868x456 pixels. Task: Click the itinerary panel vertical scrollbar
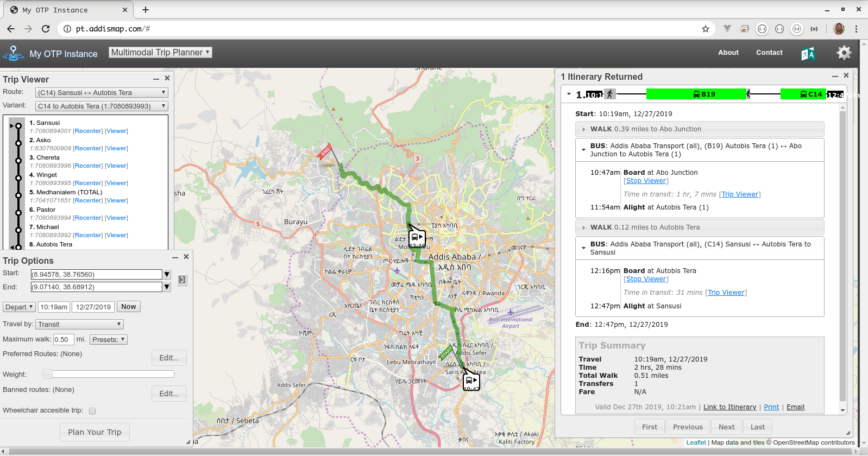pyautogui.click(x=843, y=258)
